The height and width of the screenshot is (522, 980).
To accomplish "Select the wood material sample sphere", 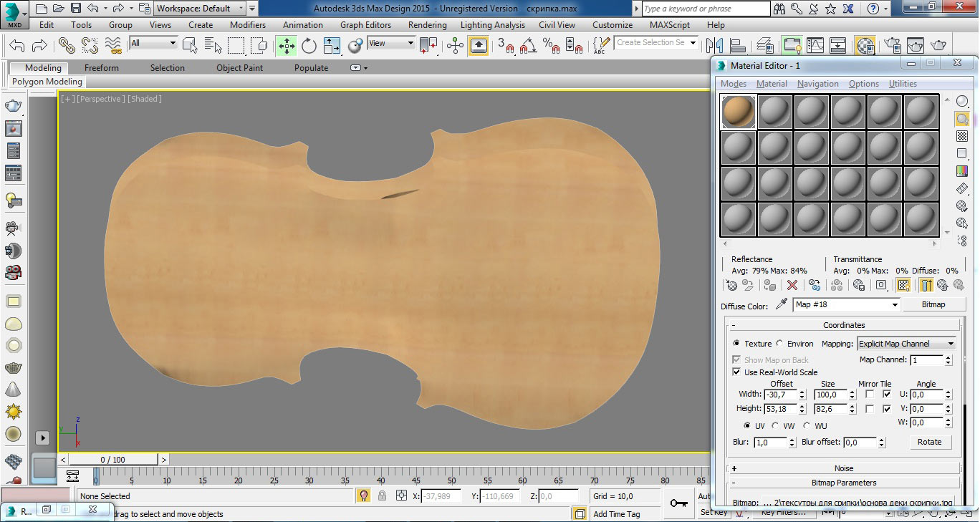I will (738, 112).
